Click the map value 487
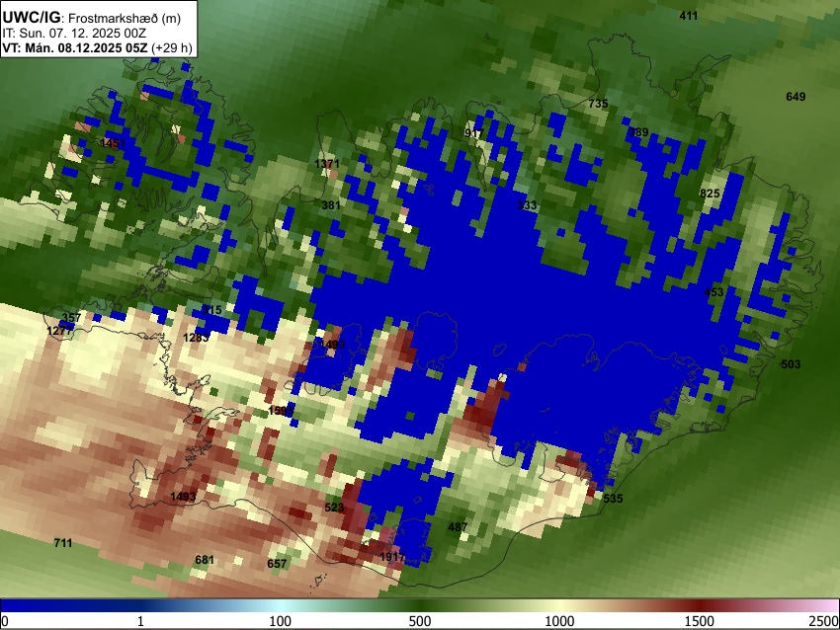This screenshot has height=630, width=840. click(x=458, y=527)
